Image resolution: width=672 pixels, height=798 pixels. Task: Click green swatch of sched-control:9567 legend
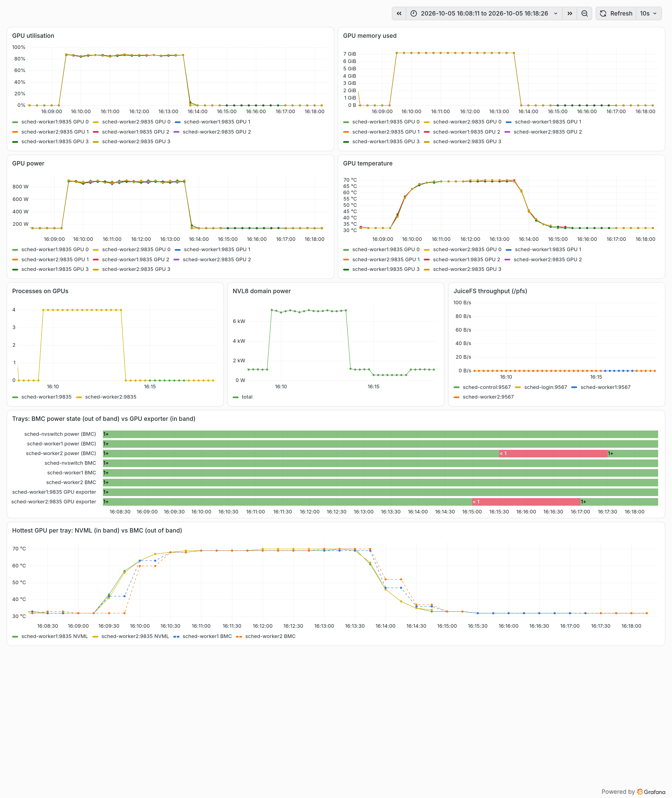pos(456,387)
